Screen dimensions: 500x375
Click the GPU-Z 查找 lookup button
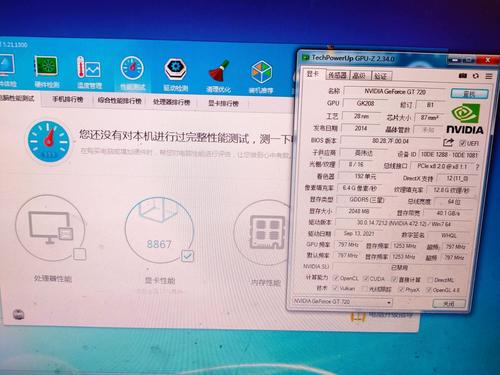[469, 94]
